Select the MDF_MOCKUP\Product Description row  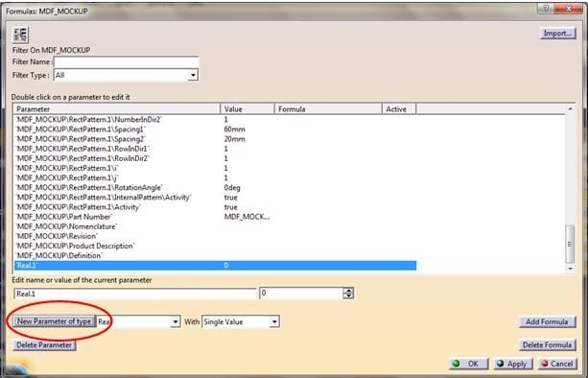click(x=215, y=246)
